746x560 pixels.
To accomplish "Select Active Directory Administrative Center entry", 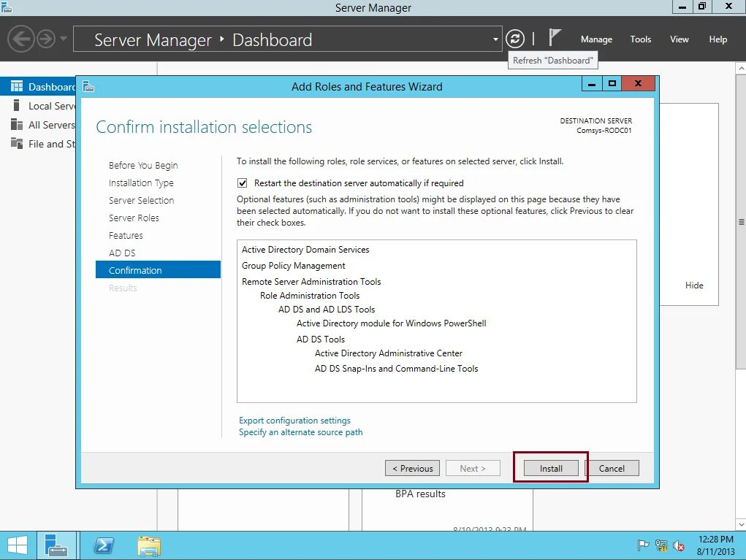I will [x=388, y=353].
